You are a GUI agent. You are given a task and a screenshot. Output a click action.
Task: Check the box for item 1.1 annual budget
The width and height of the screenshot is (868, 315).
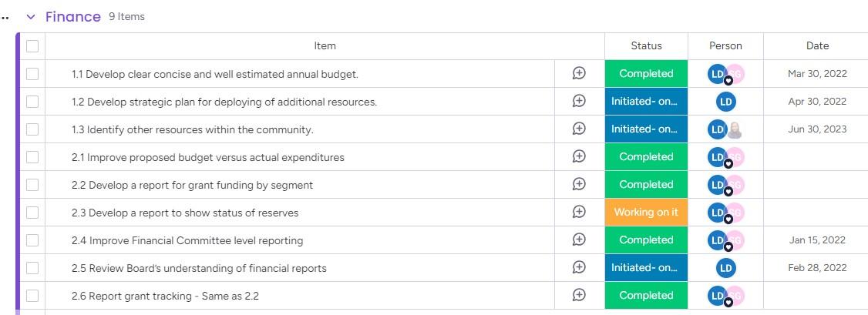(32, 74)
